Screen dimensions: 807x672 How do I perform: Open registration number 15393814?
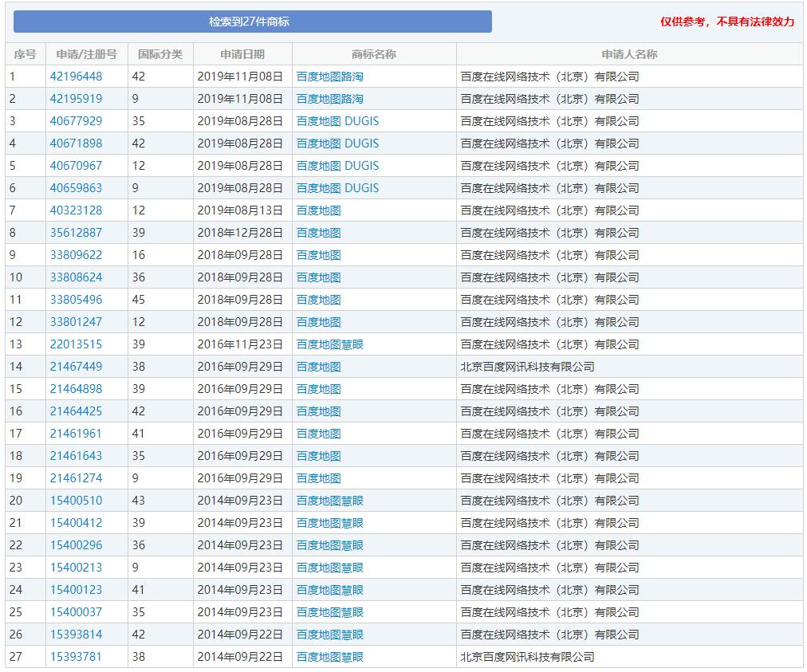76,635
